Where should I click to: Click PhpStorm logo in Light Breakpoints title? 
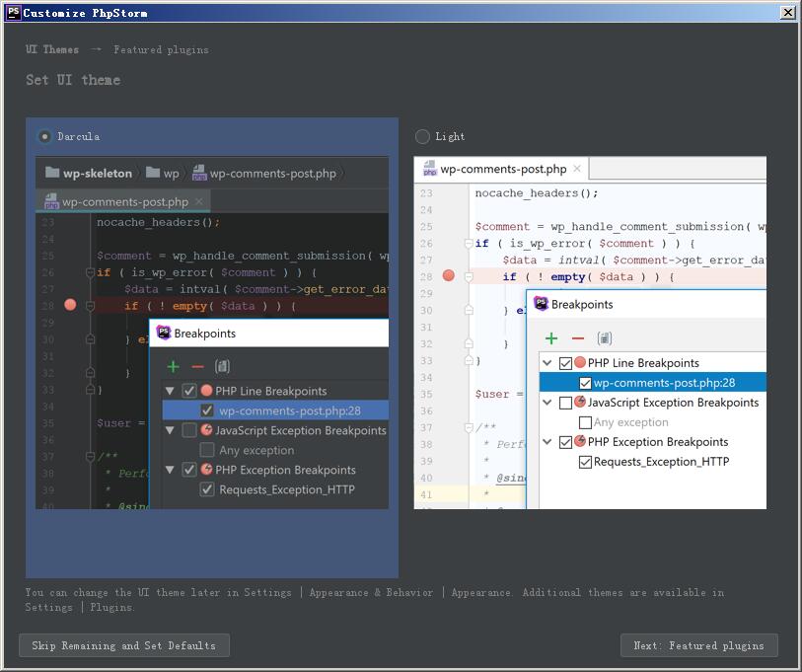coord(541,304)
